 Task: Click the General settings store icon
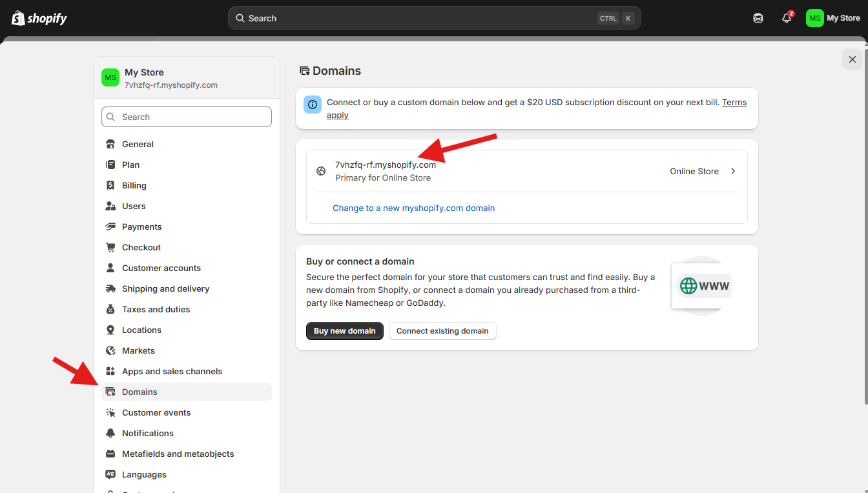point(110,144)
